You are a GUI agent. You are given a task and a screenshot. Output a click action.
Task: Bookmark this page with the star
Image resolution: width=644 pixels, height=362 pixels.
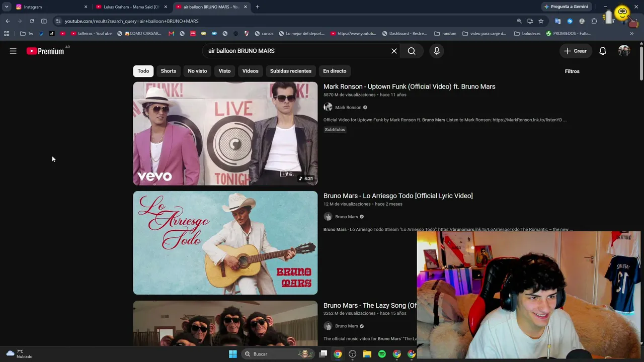[541, 21]
